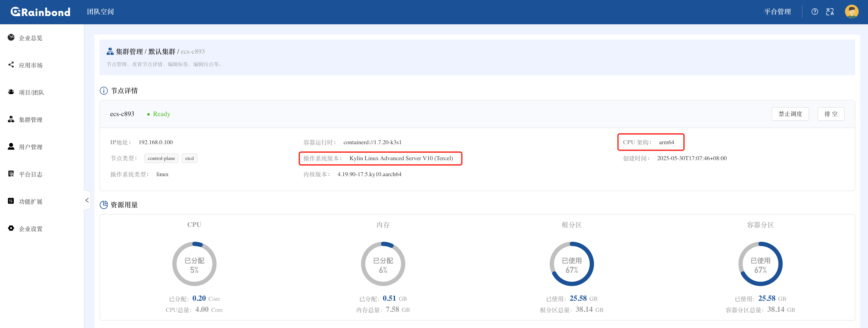Open user management person icon
Viewport: 868px width, 328px height.
point(11,147)
